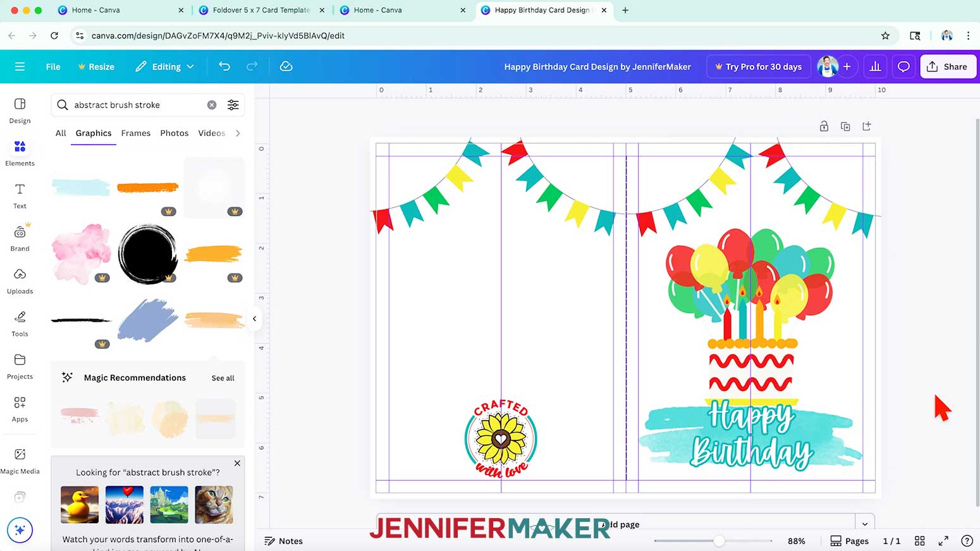Open the help question mark icon

pyautogui.click(x=967, y=541)
